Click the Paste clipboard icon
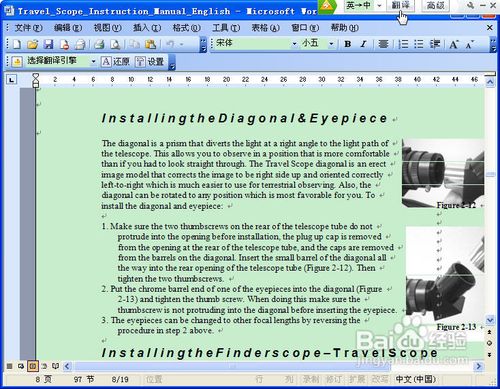Viewport: 500px width, 389px height. coord(150,44)
